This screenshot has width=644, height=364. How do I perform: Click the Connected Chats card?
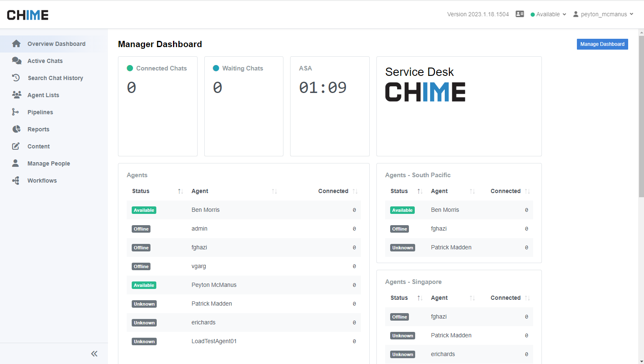158,106
